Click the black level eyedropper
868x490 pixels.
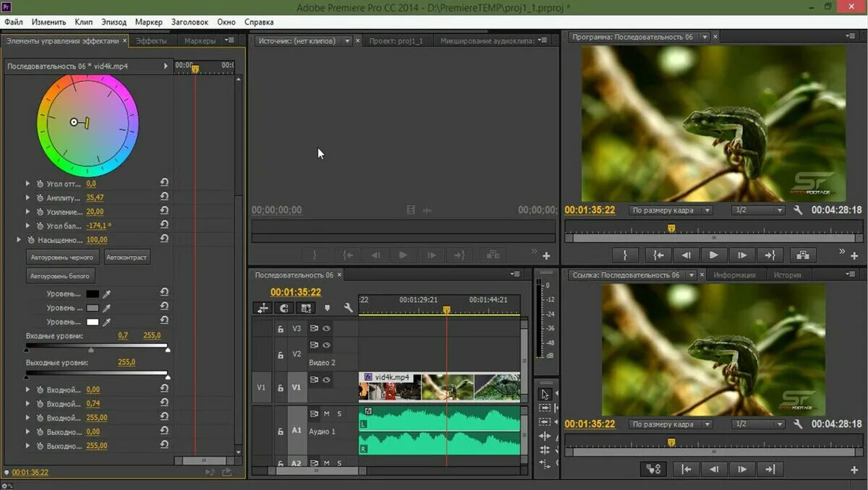107,294
